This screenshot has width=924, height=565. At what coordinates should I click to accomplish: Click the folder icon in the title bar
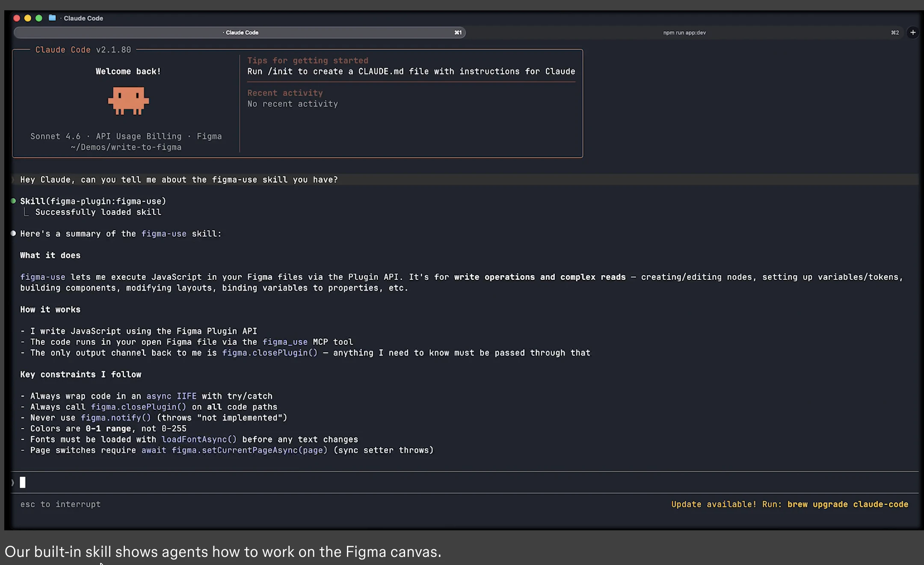(51, 18)
